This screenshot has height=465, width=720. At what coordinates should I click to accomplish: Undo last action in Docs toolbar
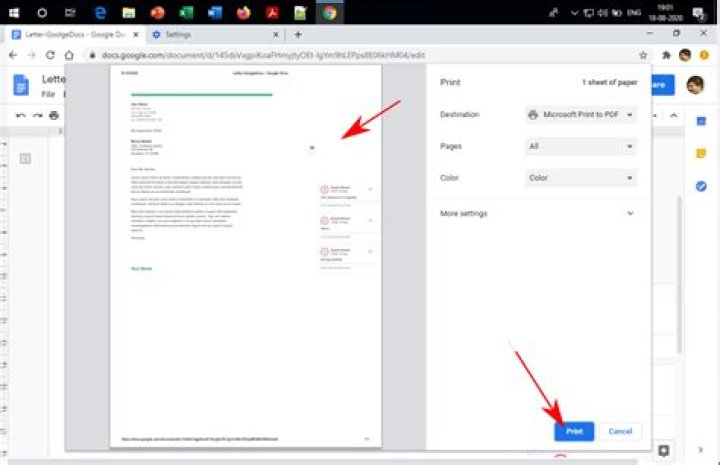pos(21,115)
